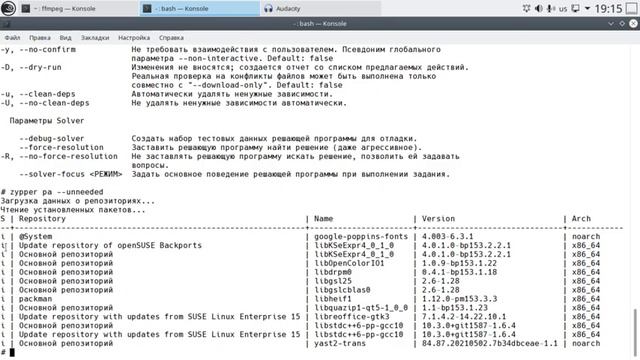The height and width of the screenshot is (360, 640).
Task: Click the 'Параметры Solver' heading
Action: click(x=47, y=121)
